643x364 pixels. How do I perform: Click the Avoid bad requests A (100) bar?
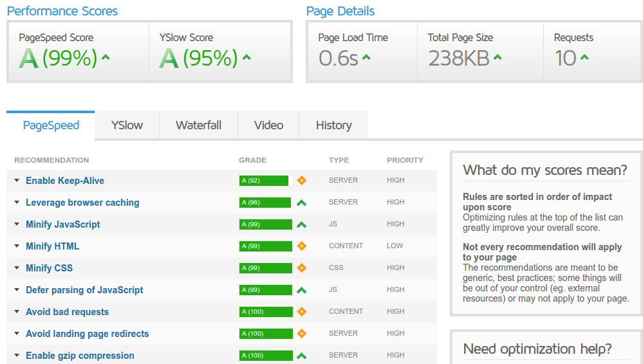(x=266, y=311)
